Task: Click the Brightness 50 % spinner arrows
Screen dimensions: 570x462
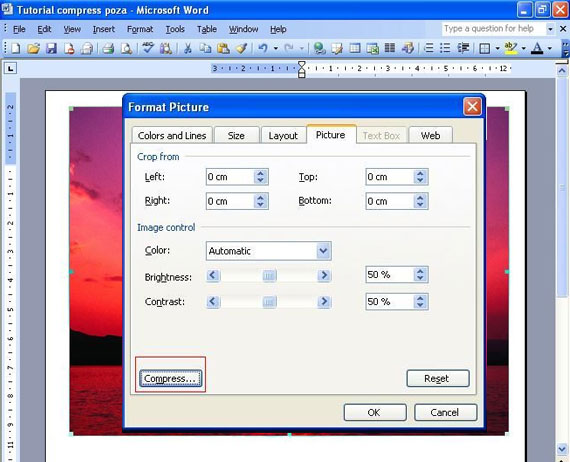Action: click(x=420, y=275)
